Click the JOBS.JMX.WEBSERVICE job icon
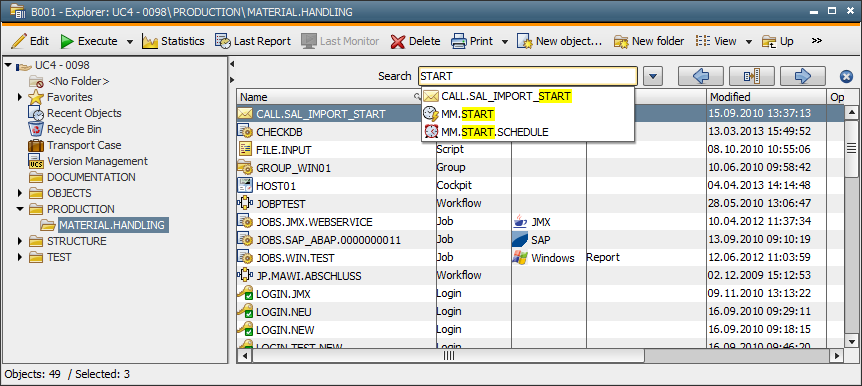 click(244, 222)
